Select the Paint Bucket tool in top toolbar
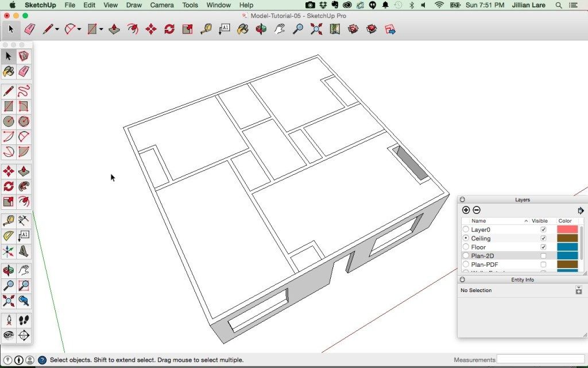 (243, 29)
